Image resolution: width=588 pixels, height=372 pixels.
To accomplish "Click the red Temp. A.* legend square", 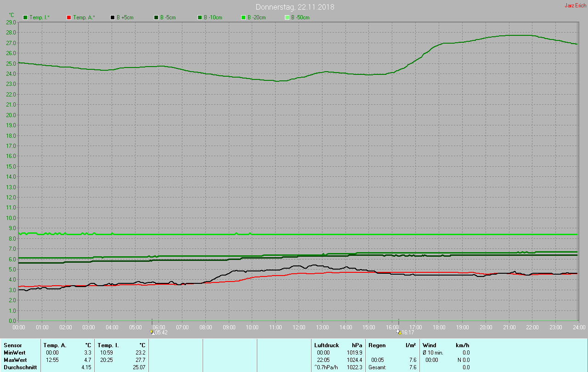I will (69, 17).
